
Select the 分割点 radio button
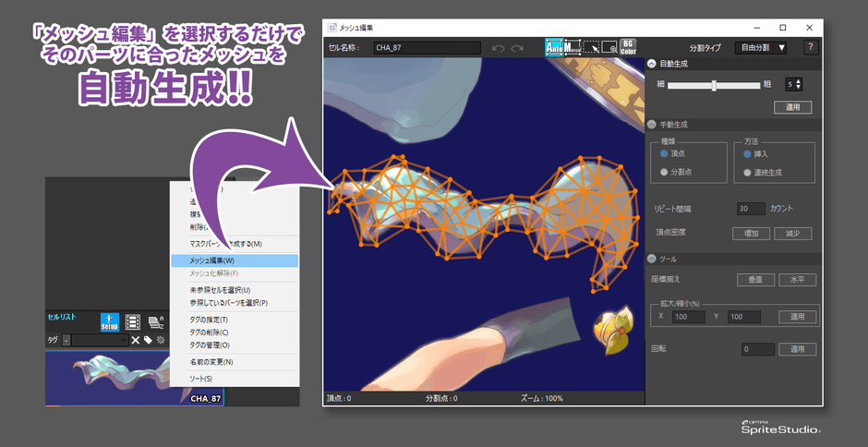pos(663,172)
